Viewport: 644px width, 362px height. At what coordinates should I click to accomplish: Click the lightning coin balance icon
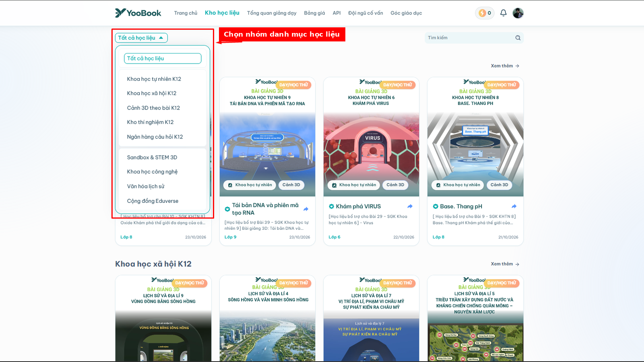point(482,13)
